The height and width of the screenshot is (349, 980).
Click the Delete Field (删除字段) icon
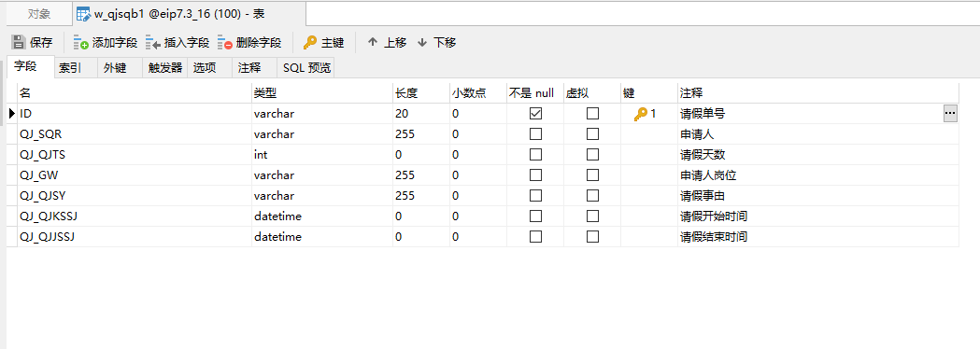(x=225, y=43)
